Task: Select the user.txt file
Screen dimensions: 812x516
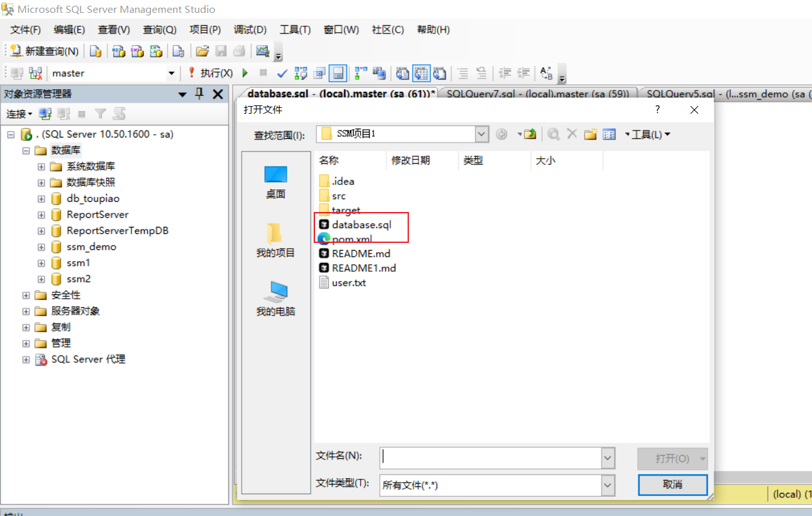Action: (x=343, y=282)
